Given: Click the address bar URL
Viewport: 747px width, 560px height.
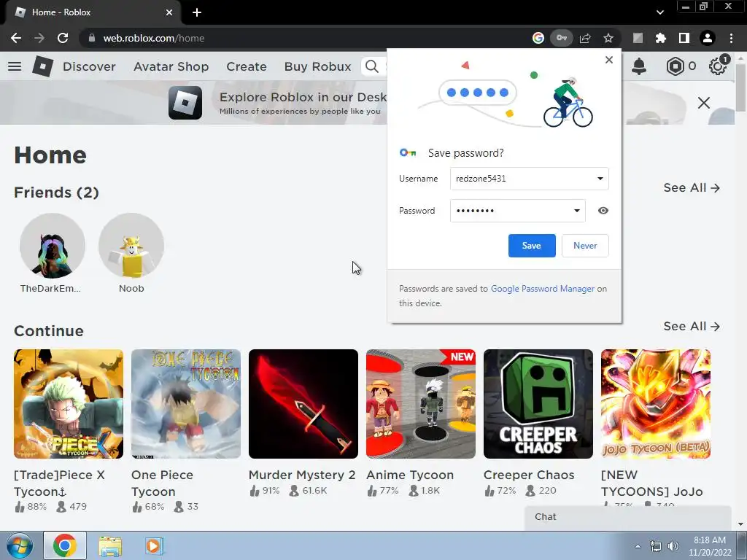Looking at the screenshot, I should pyautogui.click(x=154, y=38).
